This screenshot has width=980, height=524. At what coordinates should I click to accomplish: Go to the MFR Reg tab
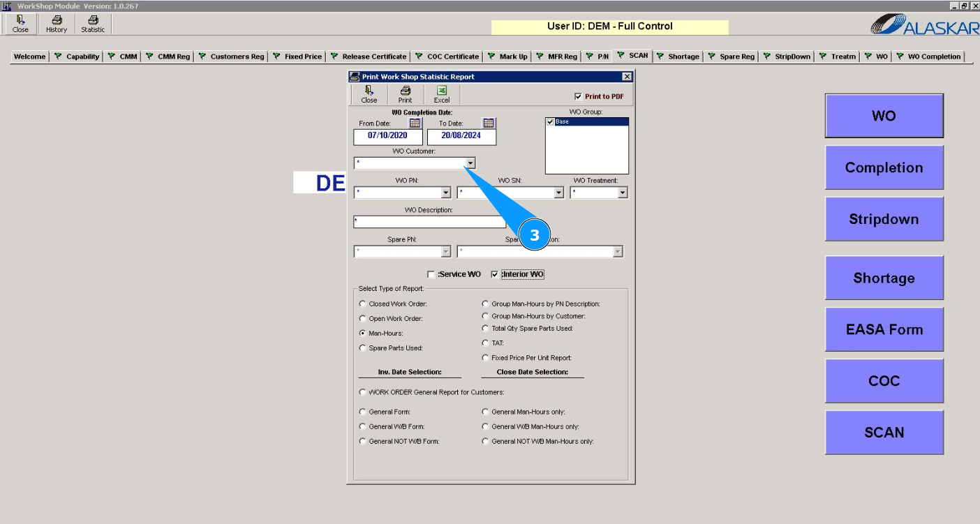(x=557, y=57)
